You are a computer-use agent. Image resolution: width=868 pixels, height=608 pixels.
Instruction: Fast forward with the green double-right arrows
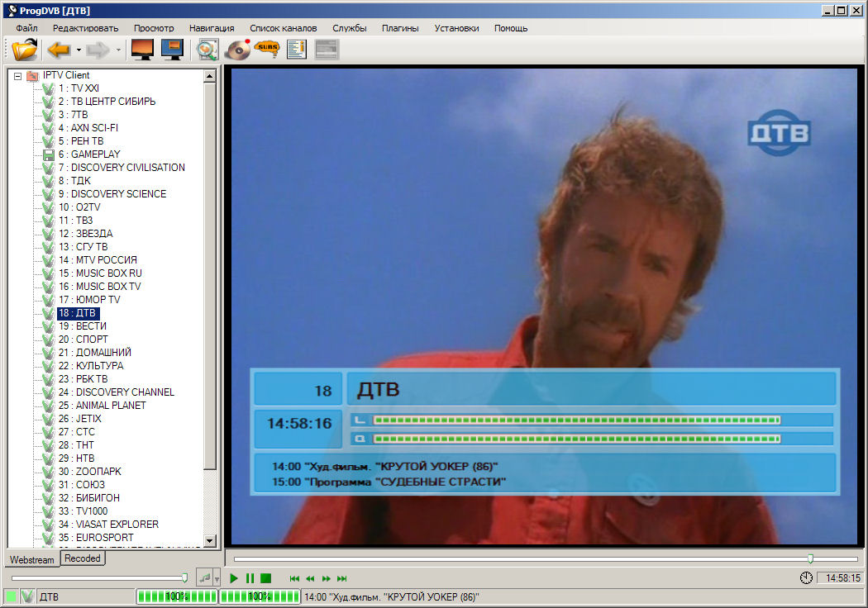[x=326, y=579]
